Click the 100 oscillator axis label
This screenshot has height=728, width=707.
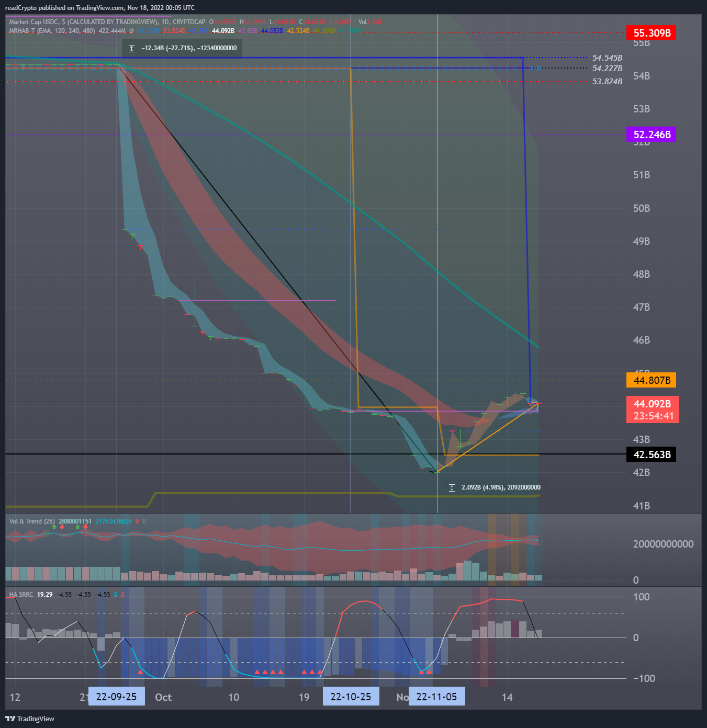[641, 597]
